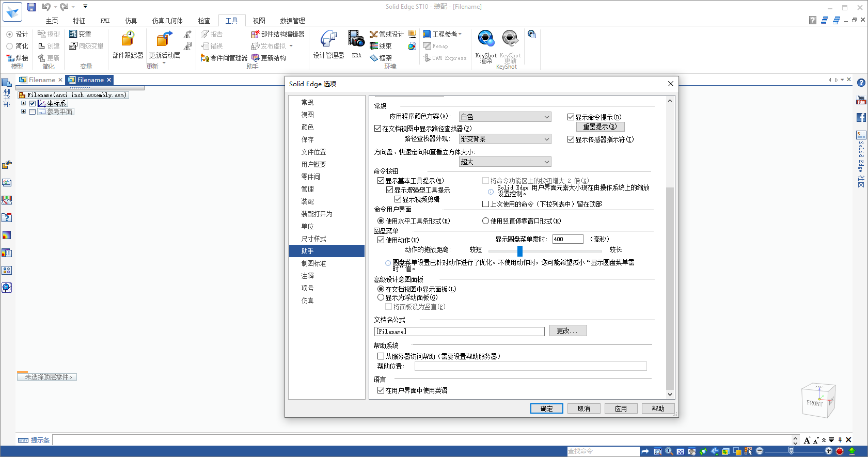Viewport: 868px width, 457px height.
Task: Click the red record button in status bar
Action: click(x=840, y=451)
